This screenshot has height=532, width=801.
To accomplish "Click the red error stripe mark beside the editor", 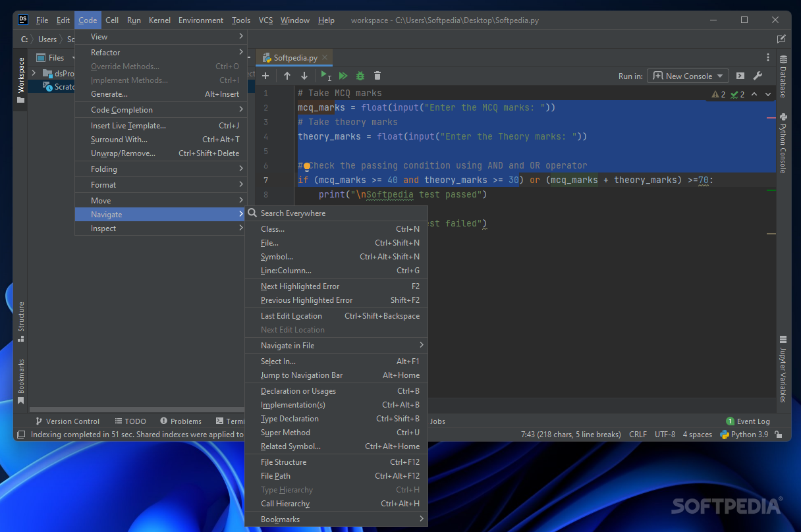I will click(x=771, y=118).
